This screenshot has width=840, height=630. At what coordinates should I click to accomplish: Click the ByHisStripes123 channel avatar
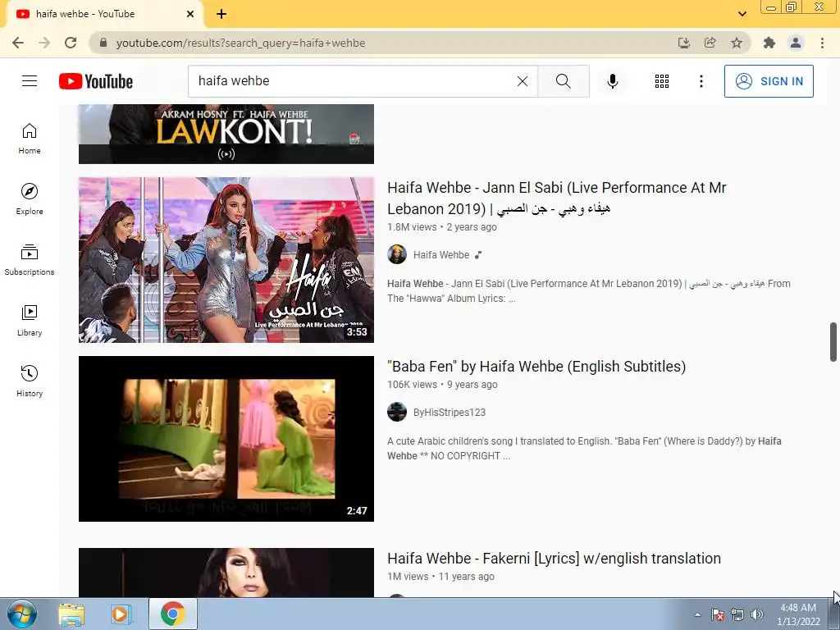coord(397,412)
